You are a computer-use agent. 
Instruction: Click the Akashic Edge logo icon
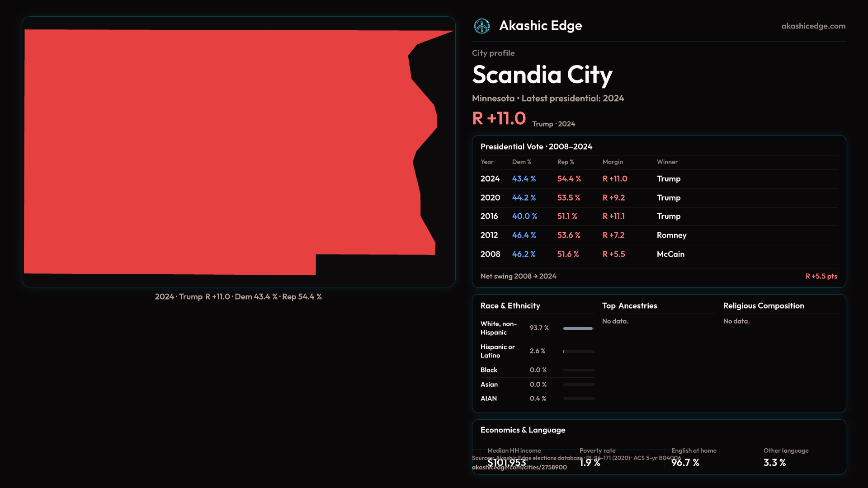coord(481,26)
